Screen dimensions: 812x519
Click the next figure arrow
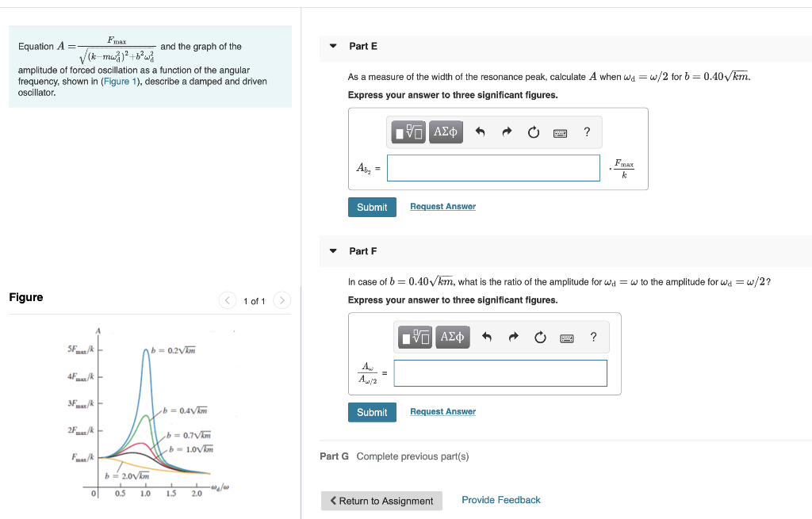point(282,300)
